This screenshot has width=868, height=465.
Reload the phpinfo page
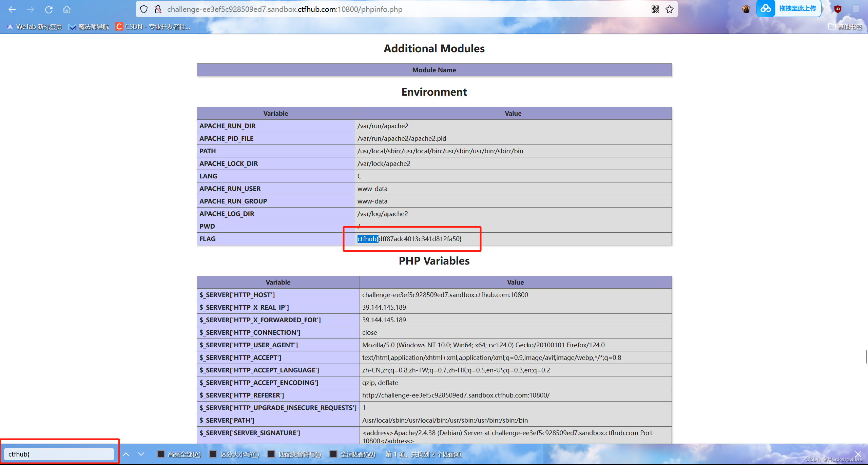click(x=49, y=9)
